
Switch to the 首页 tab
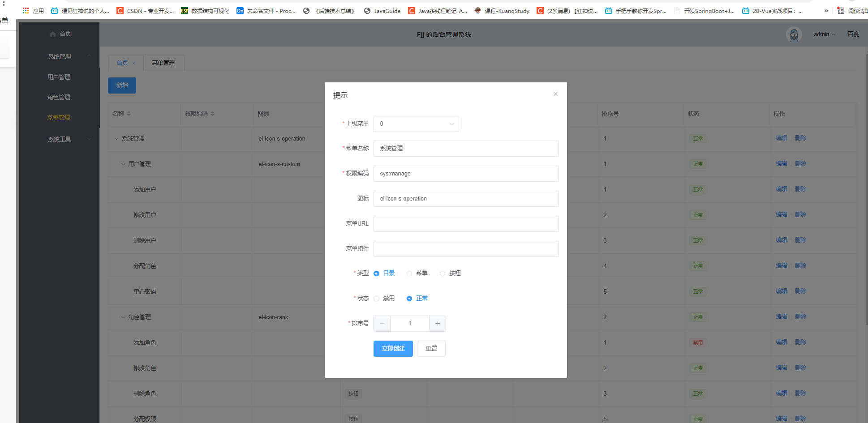122,63
